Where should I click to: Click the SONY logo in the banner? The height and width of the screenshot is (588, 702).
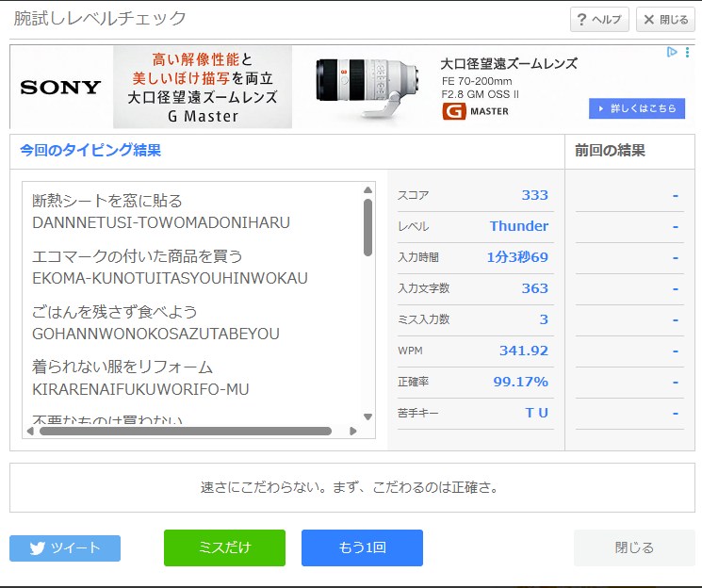click(60, 88)
